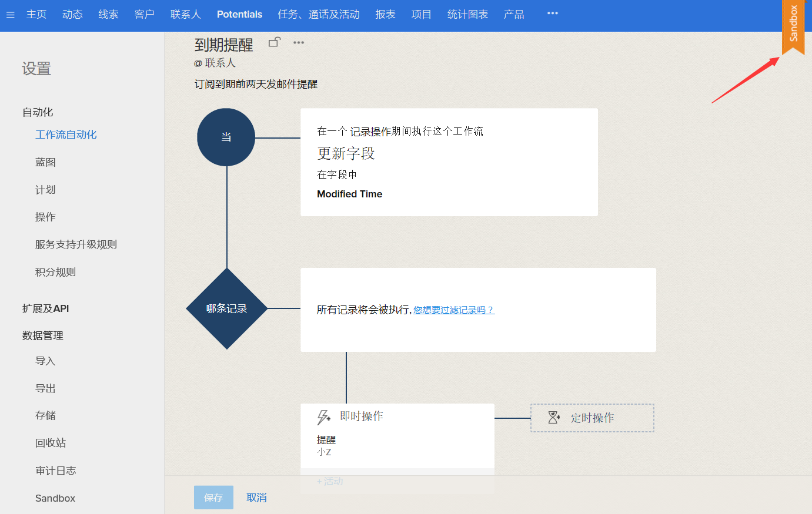Click the 您想要过滤记录吗 link
The height and width of the screenshot is (514, 812).
[453, 310]
